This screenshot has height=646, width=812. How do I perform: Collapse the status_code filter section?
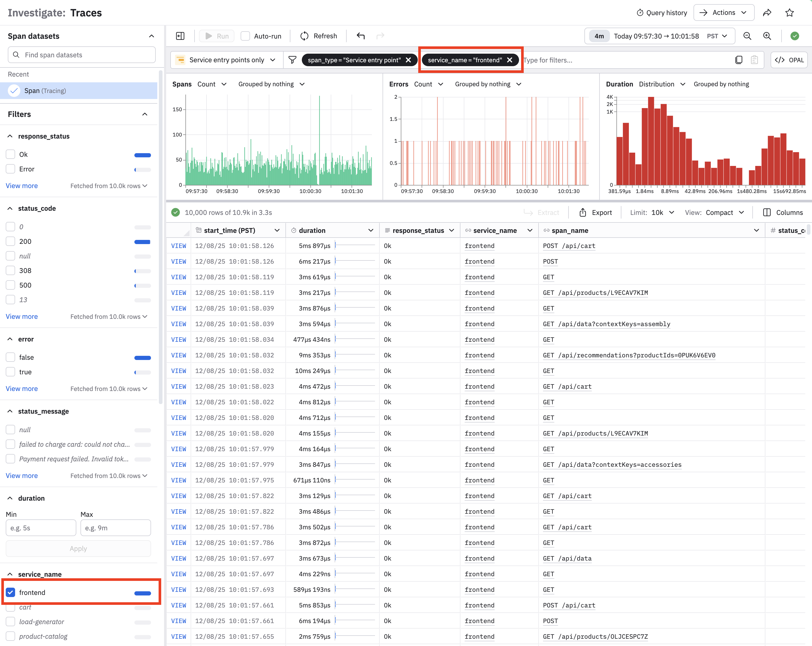click(x=10, y=208)
